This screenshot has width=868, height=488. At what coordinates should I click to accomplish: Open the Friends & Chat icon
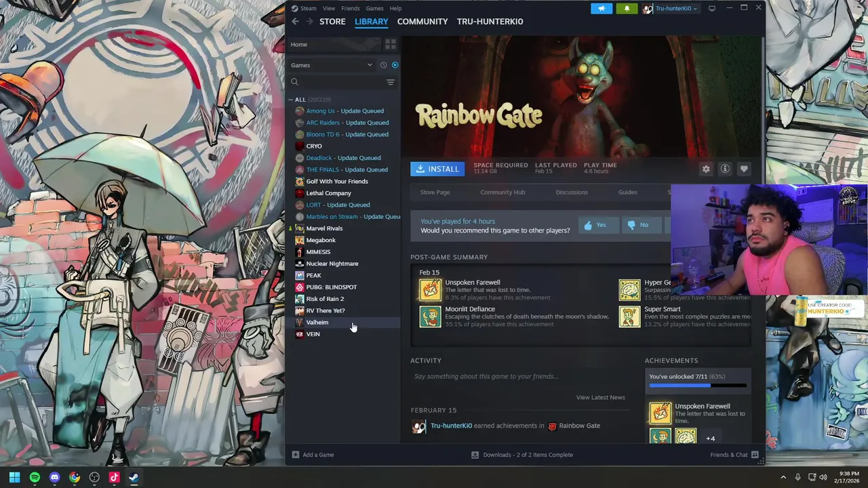[x=755, y=455]
